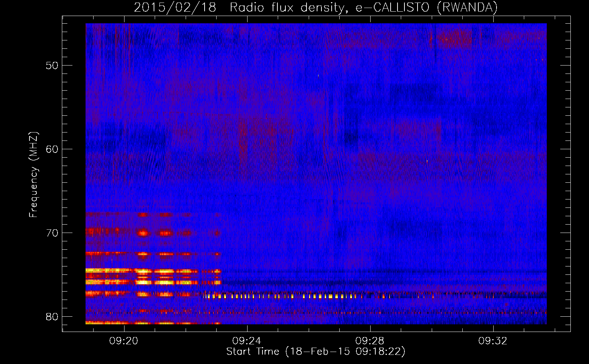Select the 60 frequency axis label
This screenshot has width=589, height=364.
[52, 149]
